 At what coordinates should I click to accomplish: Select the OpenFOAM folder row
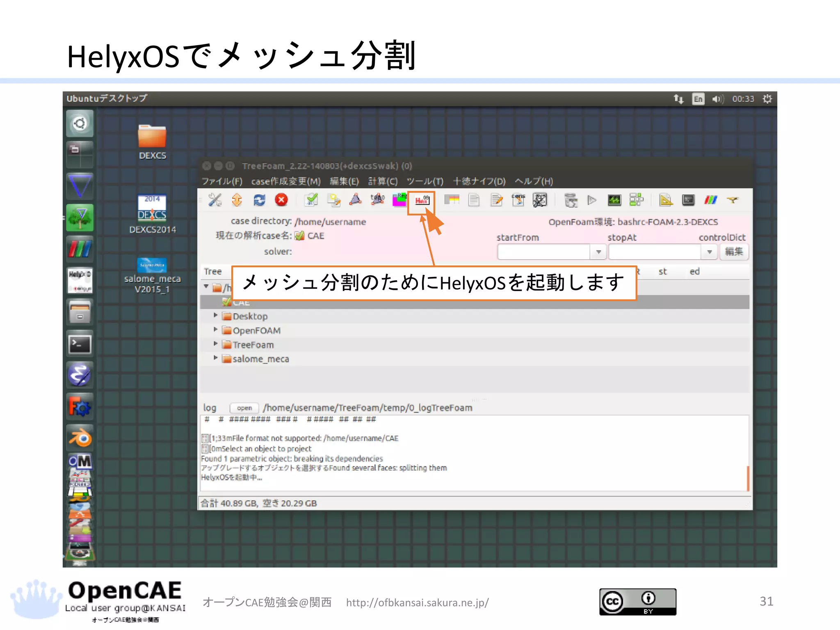[x=475, y=330]
